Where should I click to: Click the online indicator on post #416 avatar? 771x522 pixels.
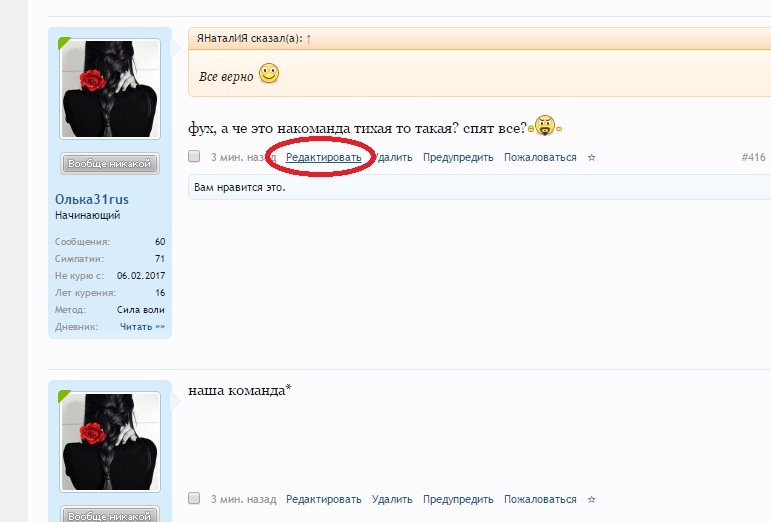pyautogui.click(x=64, y=43)
